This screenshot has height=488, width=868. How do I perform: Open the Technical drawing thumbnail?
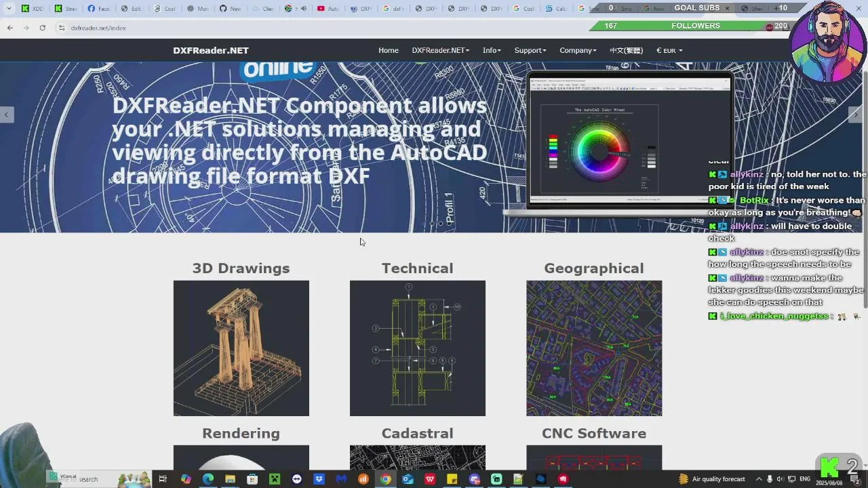[418, 348]
